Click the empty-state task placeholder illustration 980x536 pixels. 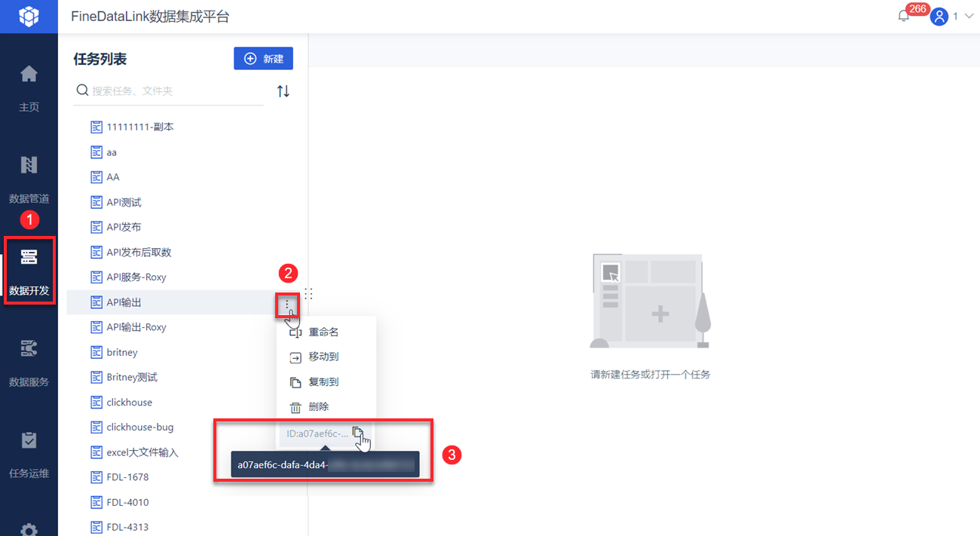pos(650,301)
